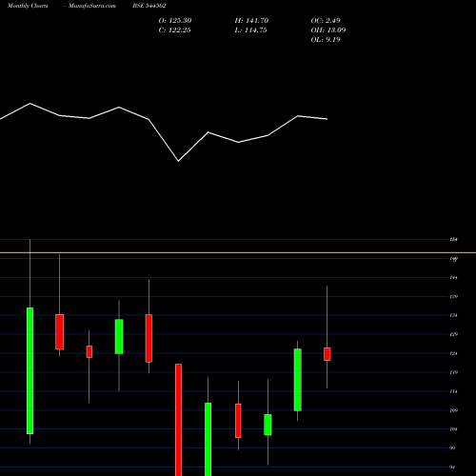
Task: Click the 'BSE 544562' symbol text
Action: [149, 6]
